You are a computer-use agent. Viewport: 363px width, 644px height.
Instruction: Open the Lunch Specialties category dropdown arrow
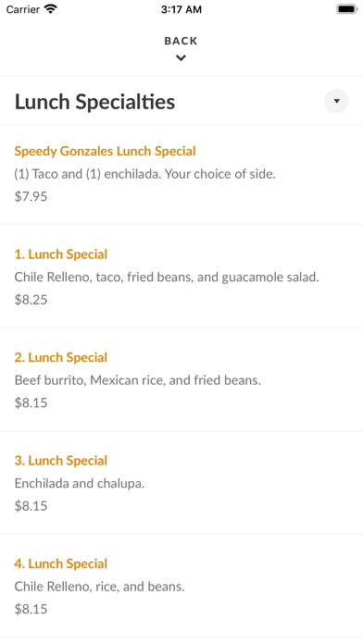[x=336, y=101]
